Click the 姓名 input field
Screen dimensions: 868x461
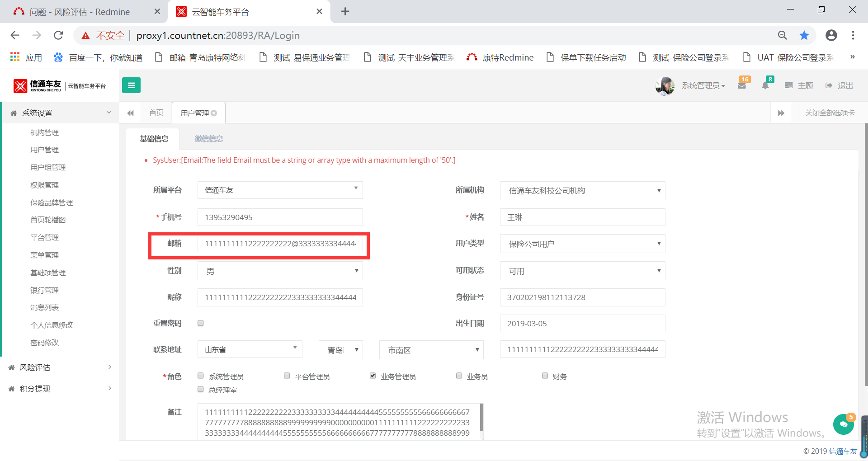click(582, 217)
